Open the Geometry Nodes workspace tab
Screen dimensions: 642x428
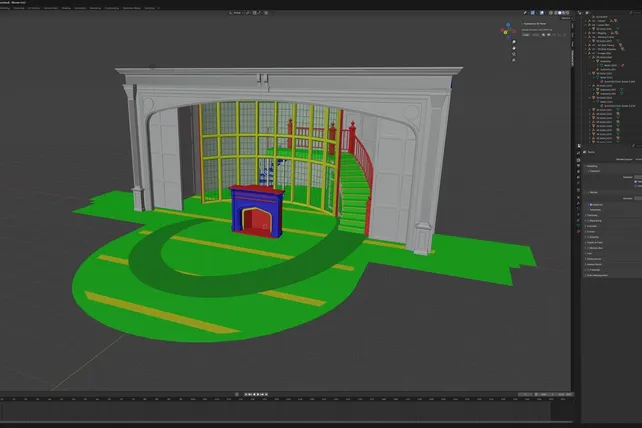[132, 8]
